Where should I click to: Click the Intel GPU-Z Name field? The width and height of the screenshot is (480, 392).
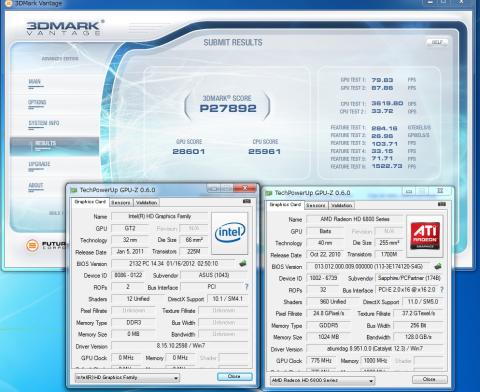(x=160, y=216)
